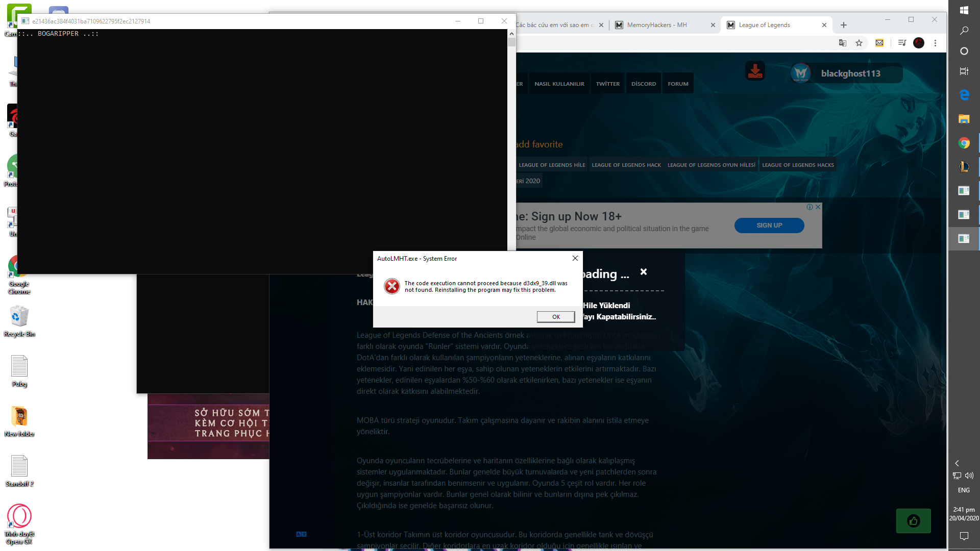Open TWITTER in the site navigation
This screenshot has height=551, width=980.
607,84
